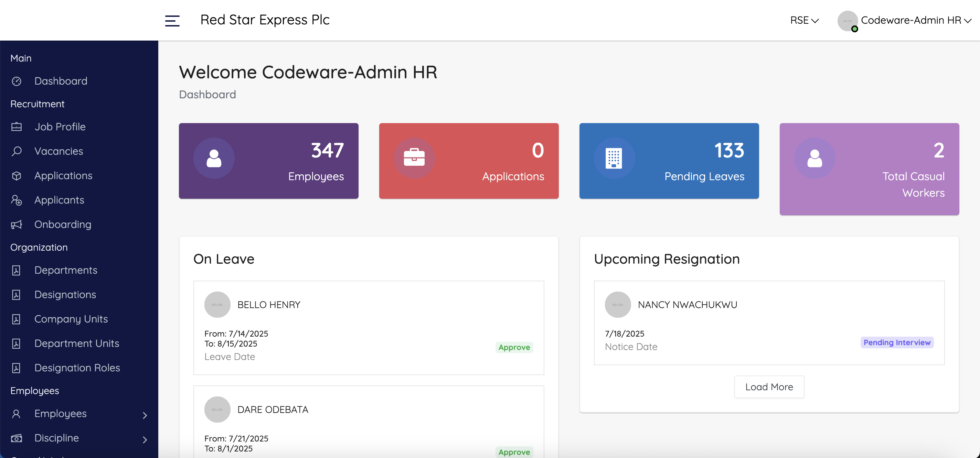This screenshot has height=458, width=980.
Task: Click the Dashboard gauge icon in sidebar
Action: (x=17, y=81)
